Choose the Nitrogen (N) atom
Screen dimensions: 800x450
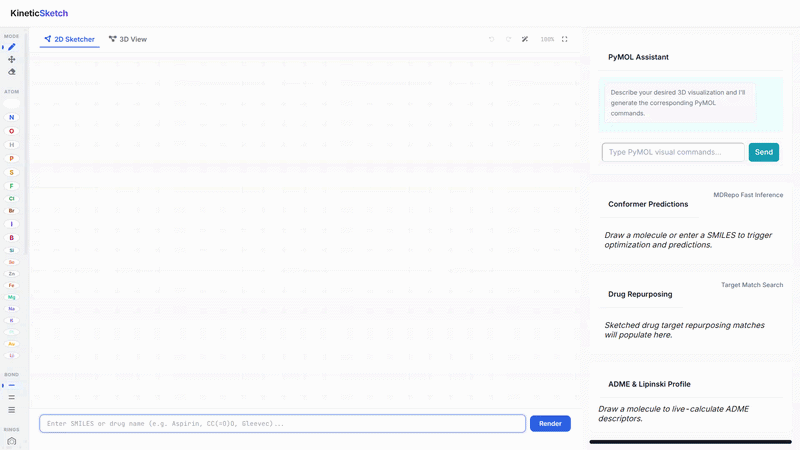(12, 117)
